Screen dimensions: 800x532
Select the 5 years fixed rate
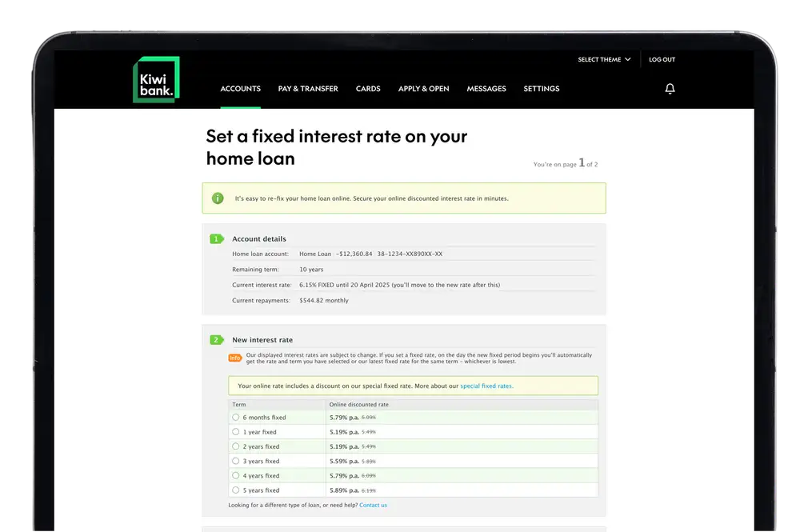(x=234, y=490)
